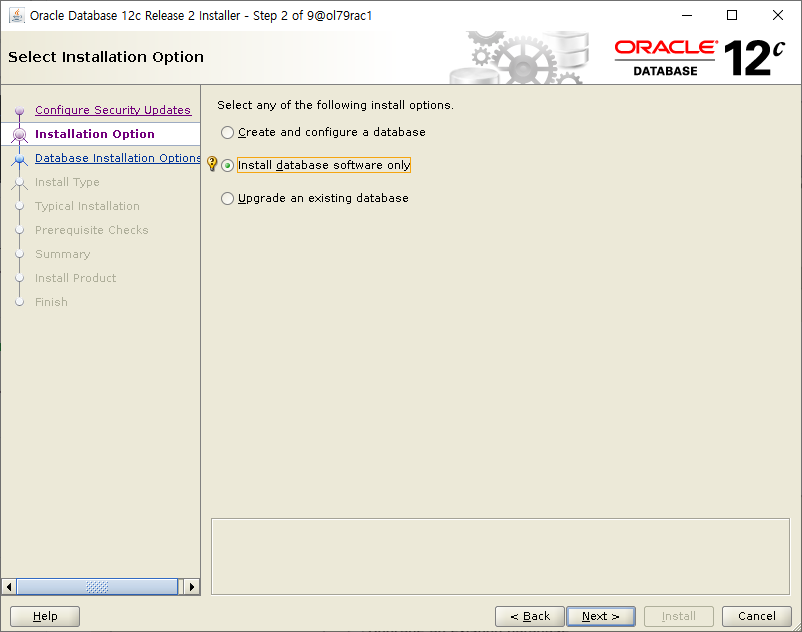Open Help for this step
This screenshot has width=802, height=632.
coord(45,616)
